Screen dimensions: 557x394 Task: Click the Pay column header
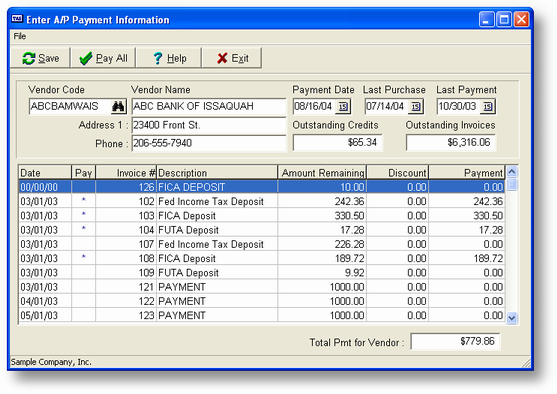[83, 173]
